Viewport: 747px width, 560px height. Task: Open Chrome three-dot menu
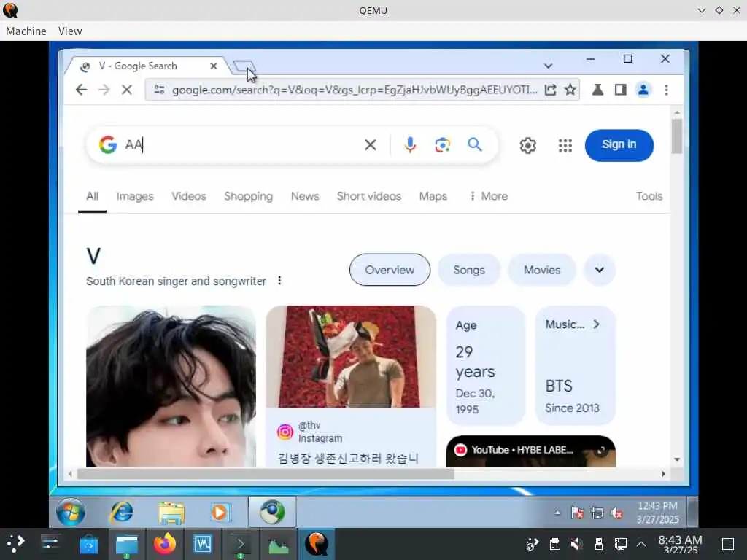pos(667,90)
